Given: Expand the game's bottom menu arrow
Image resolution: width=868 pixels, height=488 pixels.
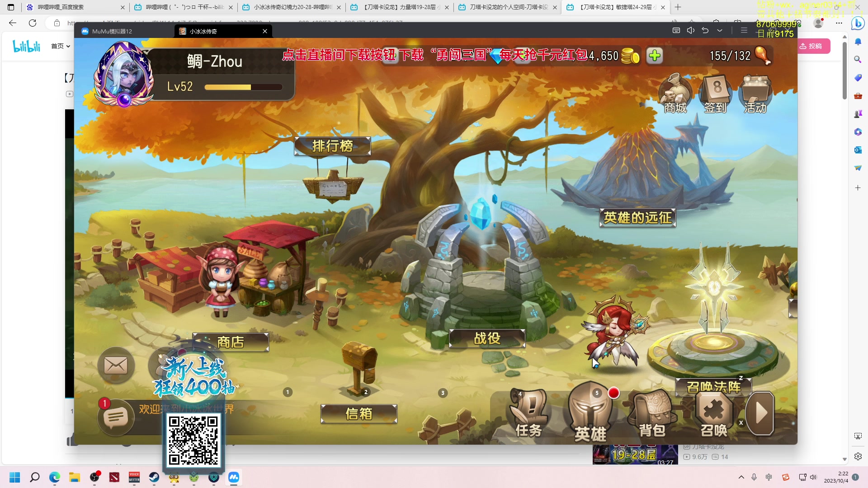Looking at the screenshot, I should coord(760,413).
